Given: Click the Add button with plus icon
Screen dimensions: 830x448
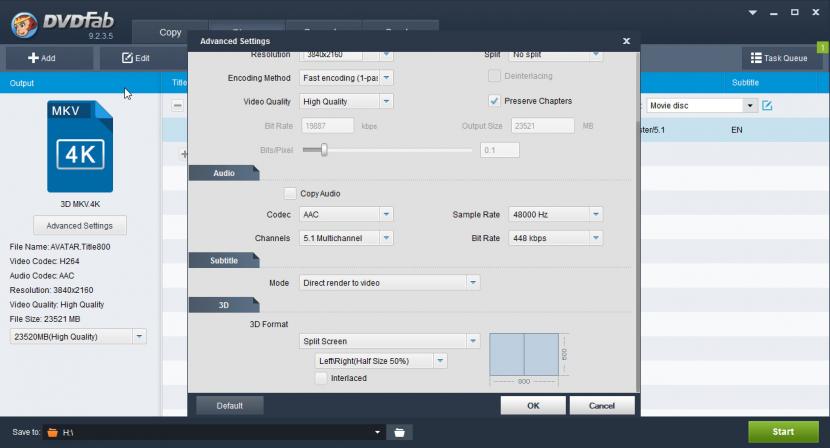Looking at the screenshot, I should click(x=42, y=58).
